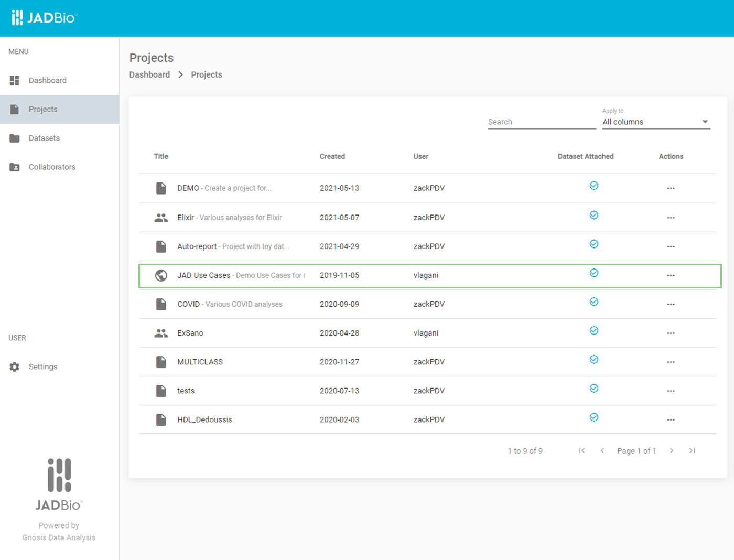Go to the next page arrow

click(672, 450)
